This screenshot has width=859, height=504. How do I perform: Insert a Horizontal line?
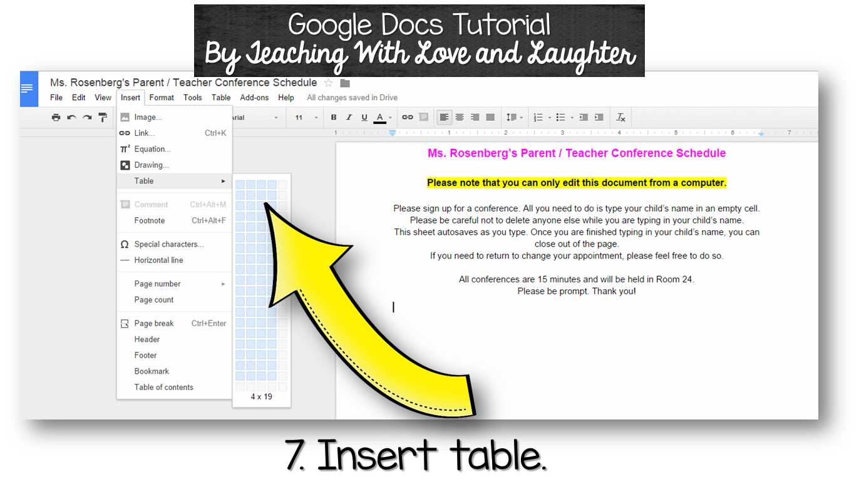tap(174, 260)
